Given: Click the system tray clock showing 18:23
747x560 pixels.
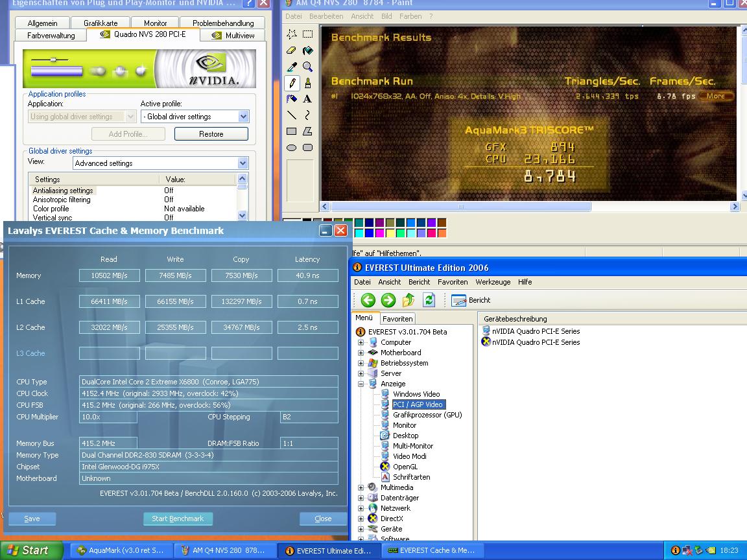Looking at the screenshot, I should coord(729,550).
